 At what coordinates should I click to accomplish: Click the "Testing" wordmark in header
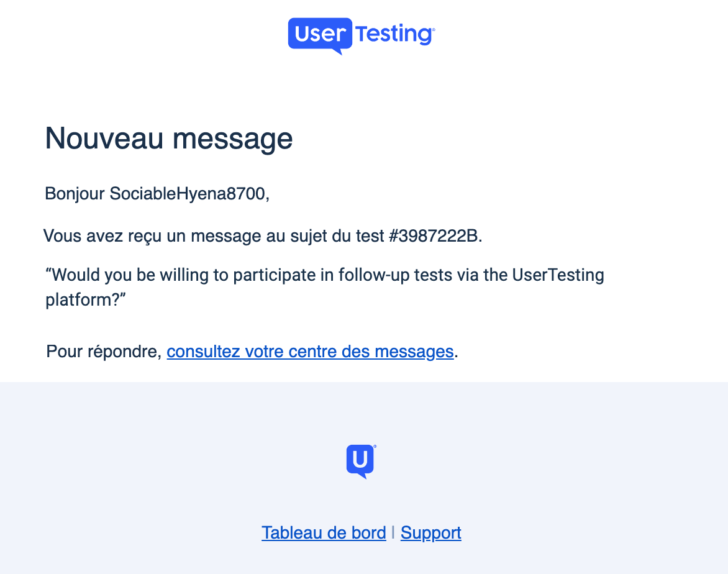(x=395, y=34)
